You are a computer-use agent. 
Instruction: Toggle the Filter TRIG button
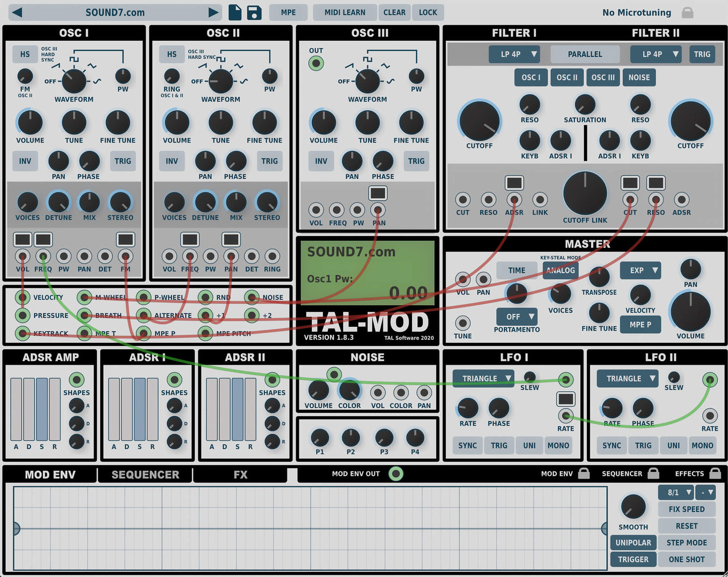pyautogui.click(x=702, y=54)
